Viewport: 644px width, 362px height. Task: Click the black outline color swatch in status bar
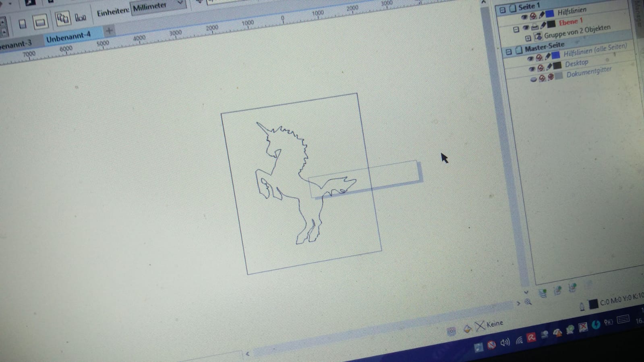pyautogui.click(x=593, y=304)
